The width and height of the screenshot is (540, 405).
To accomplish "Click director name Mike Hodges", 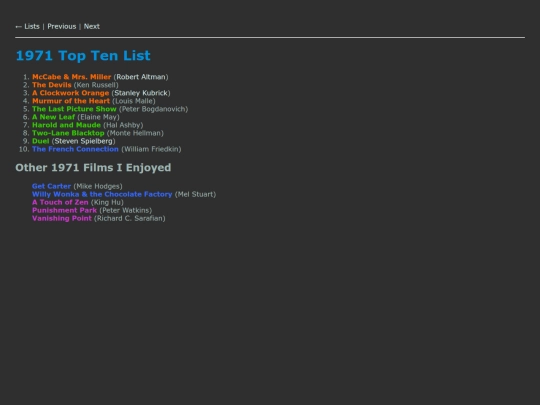I will point(98,186).
